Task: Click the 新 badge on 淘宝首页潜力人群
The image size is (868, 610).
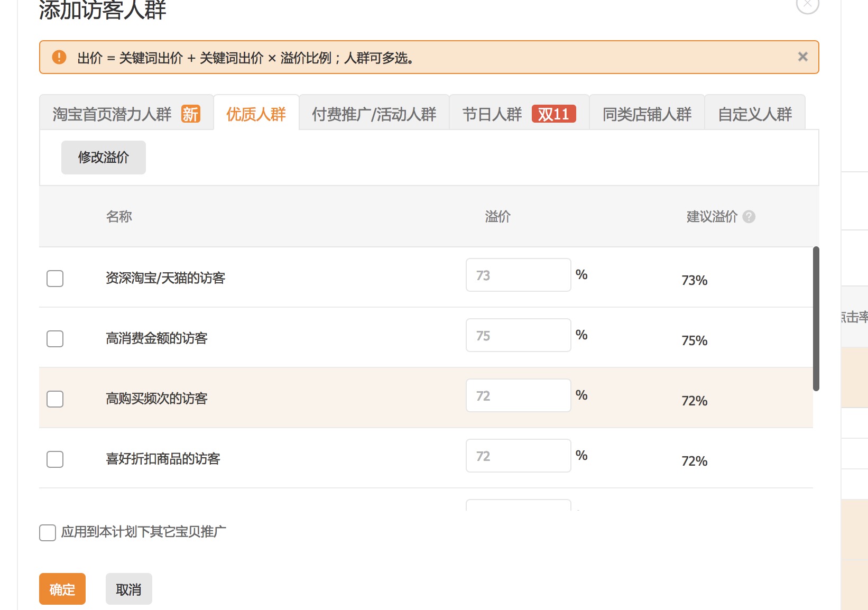Action: (190, 114)
